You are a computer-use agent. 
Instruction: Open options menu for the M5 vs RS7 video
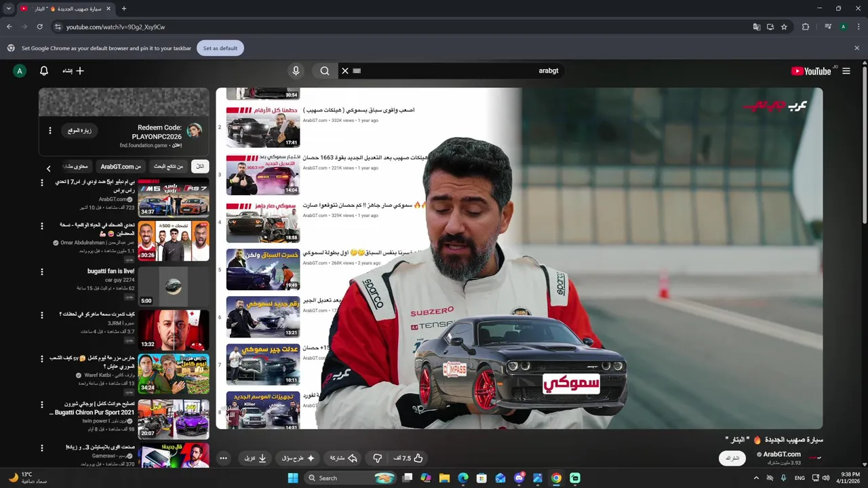(x=42, y=183)
